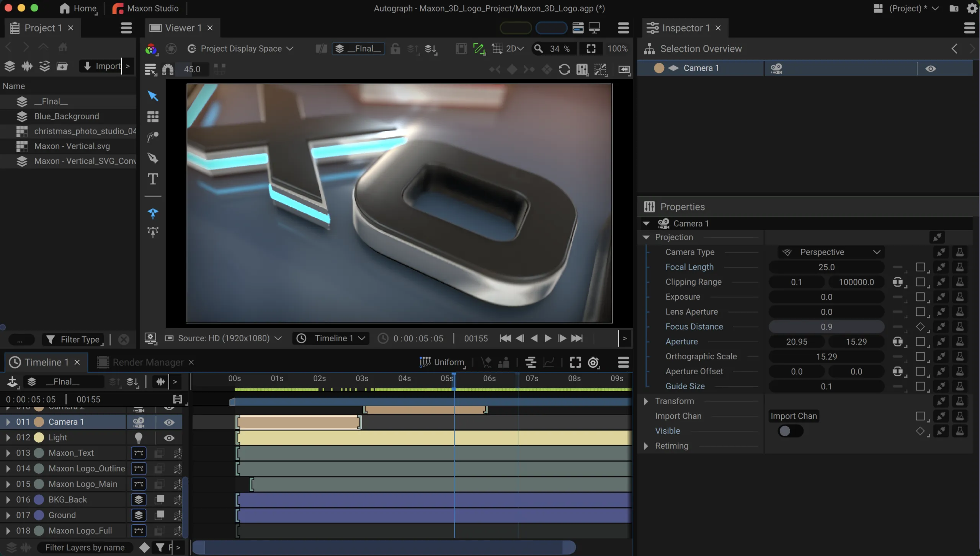Click the grid layout tool icon
This screenshot has width=980, height=556.
point(153,116)
